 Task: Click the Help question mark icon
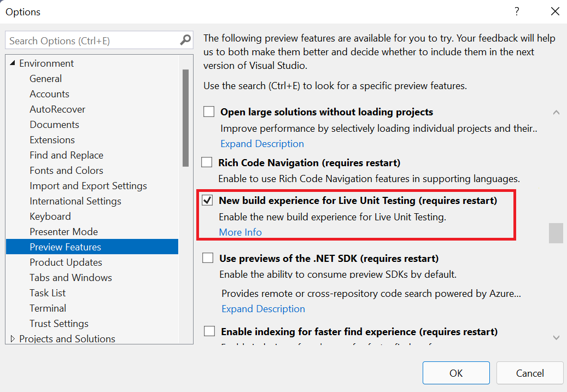(x=517, y=11)
